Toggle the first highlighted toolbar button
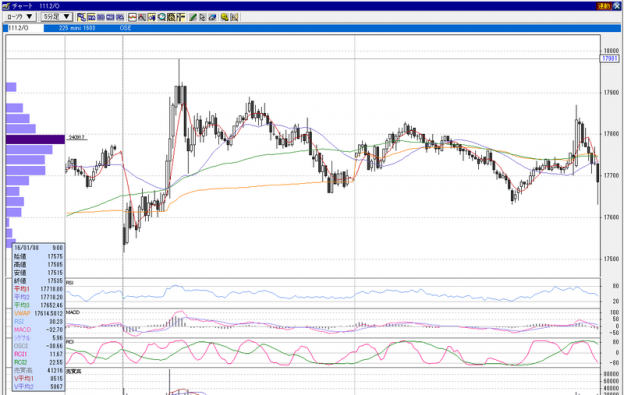624x395 pixels. pos(82,17)
